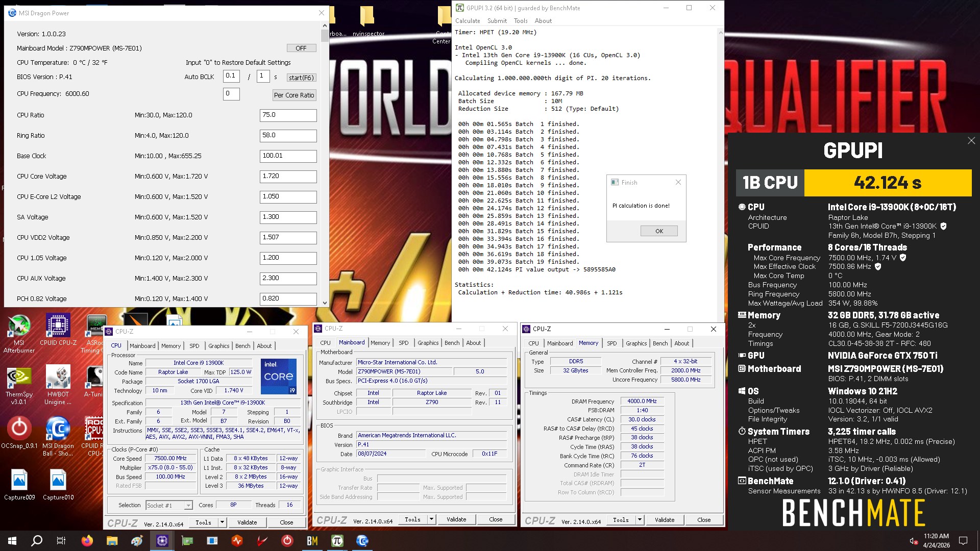Screen dimensions: 980x551
Task: Launch Firefox from taskbar
Action: tap(87, 541)
